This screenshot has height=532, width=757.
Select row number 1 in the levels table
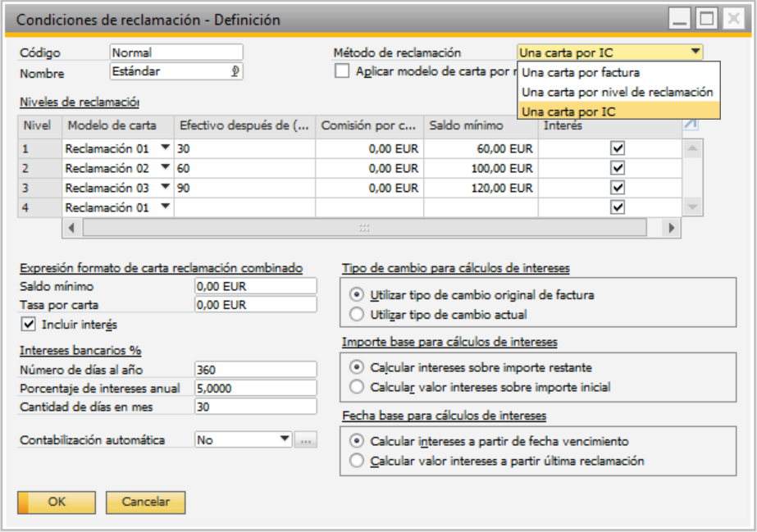point(40,148)
